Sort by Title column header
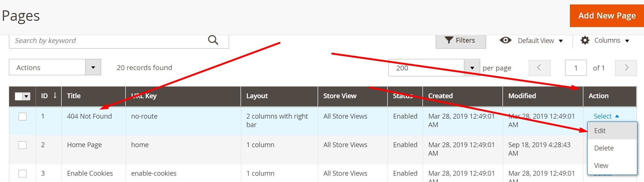This screenshot has width=644, height=182. pyautogui.click(x=93, y=96)
